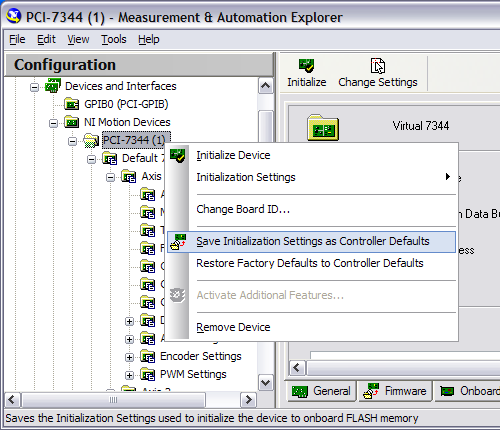Collapse the Default settings tree node
Screen dimensions: 500x430
(x=91, y=159)
